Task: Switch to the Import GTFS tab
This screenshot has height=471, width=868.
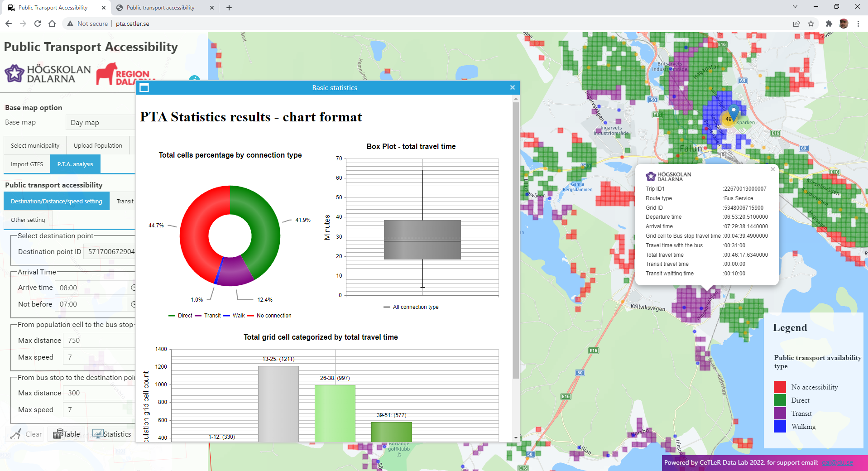Action: click(27, 164)
